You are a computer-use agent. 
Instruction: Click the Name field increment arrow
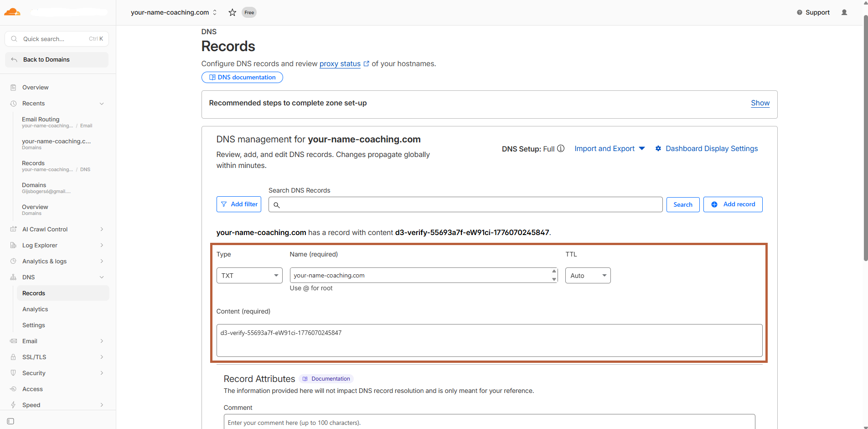click(x=553, y=272)
